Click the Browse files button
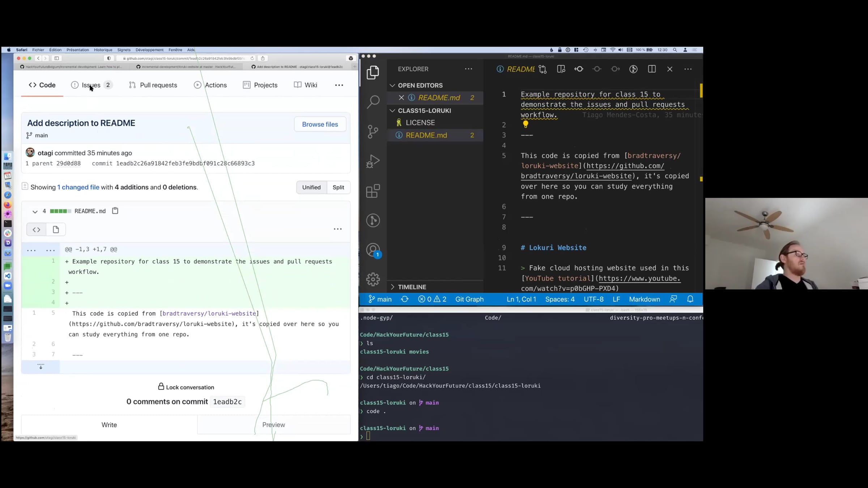The width and height of the screenshot is (868, 488). [x=320, y=124]
